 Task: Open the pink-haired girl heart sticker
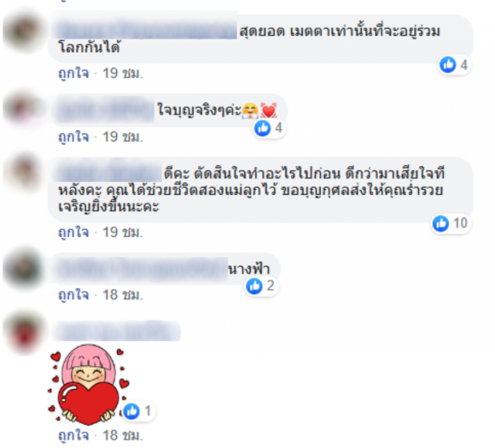[x=89, y=385]
